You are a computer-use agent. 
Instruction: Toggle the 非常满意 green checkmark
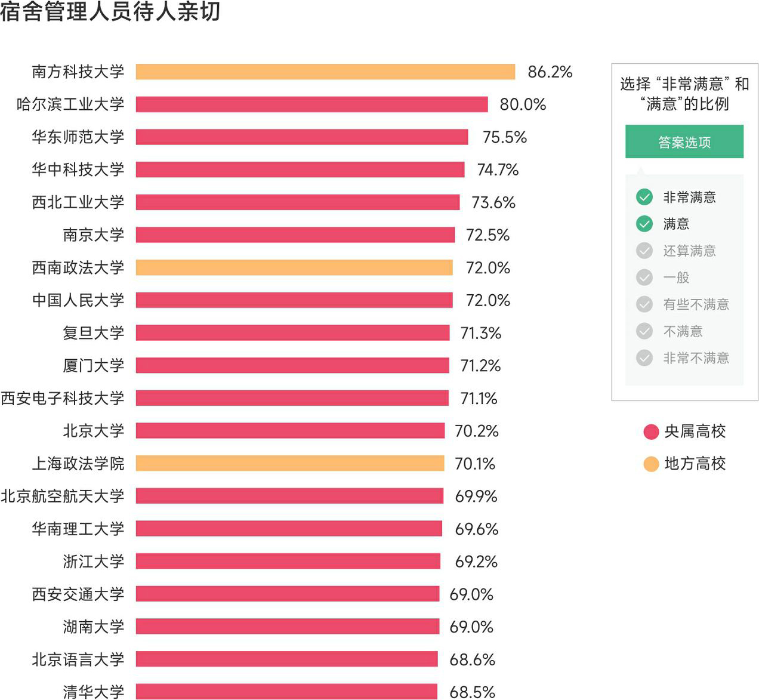coord(644,197)
